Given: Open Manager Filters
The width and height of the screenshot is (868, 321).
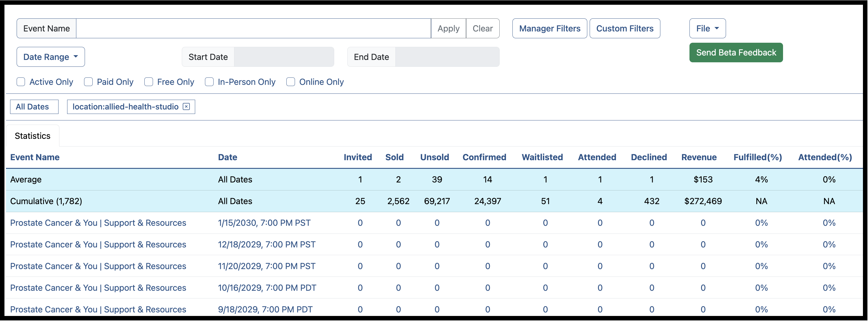Looking at the screenshot, I should [550, 28].
